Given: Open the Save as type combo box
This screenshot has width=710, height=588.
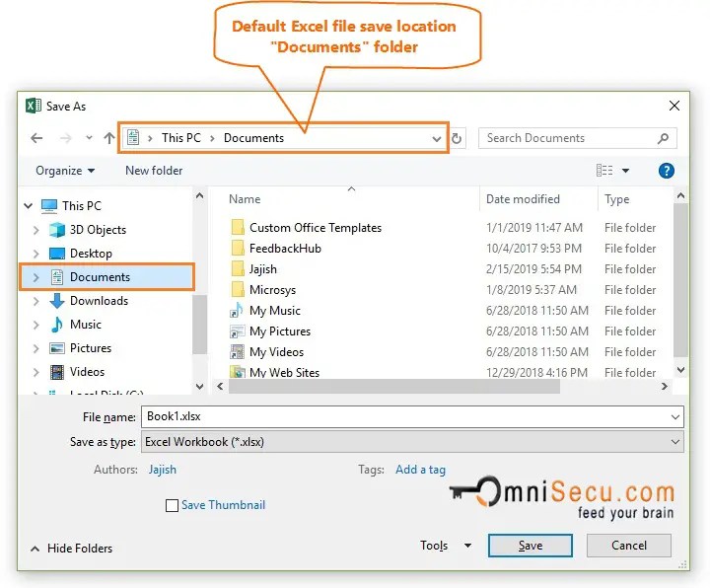Looking at the screenshot, I should (412, 442).
